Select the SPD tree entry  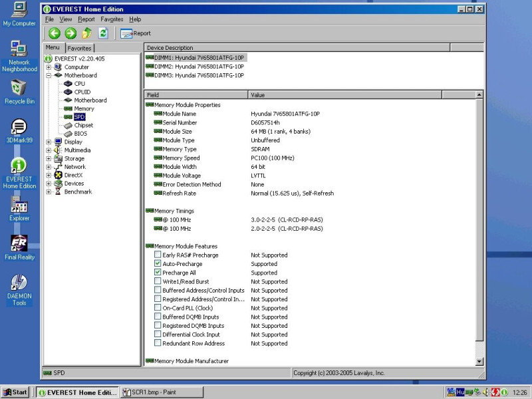pyautogui.click(x=79, y=117)
